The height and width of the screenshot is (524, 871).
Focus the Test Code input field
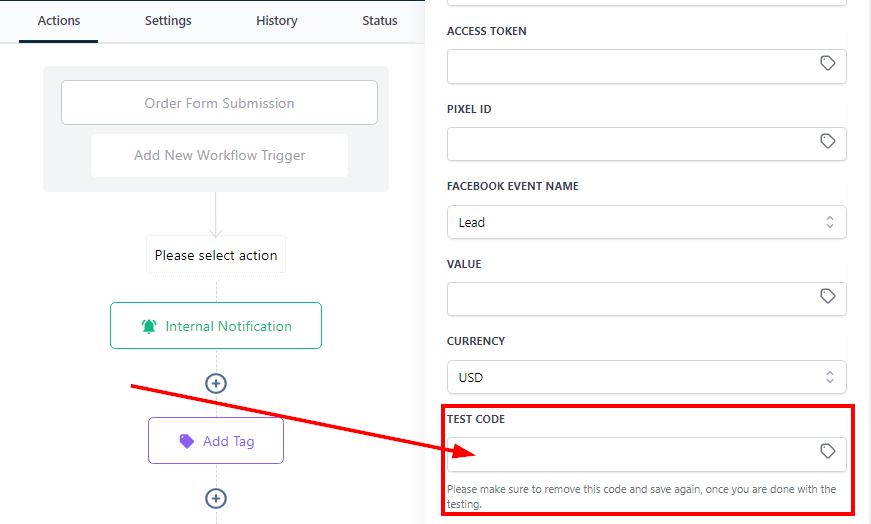click(630, 453)
